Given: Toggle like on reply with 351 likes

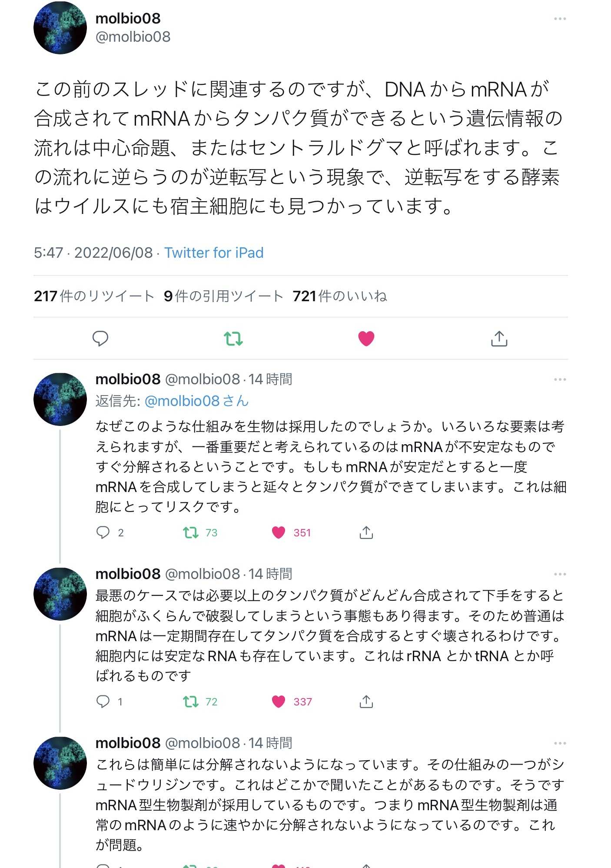Looking at the screenshot, I should point(279,532).
